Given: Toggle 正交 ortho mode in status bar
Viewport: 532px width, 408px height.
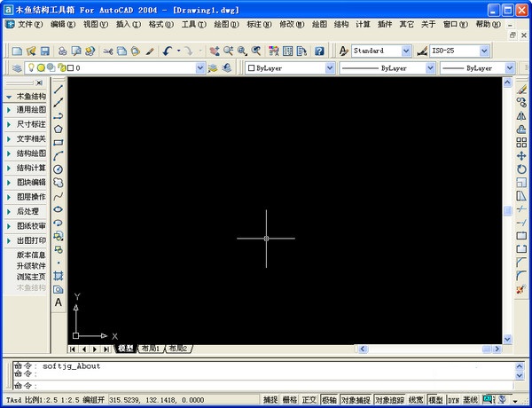Looking at the screenshot, I should pyautogui.click(x=309, y=400).
